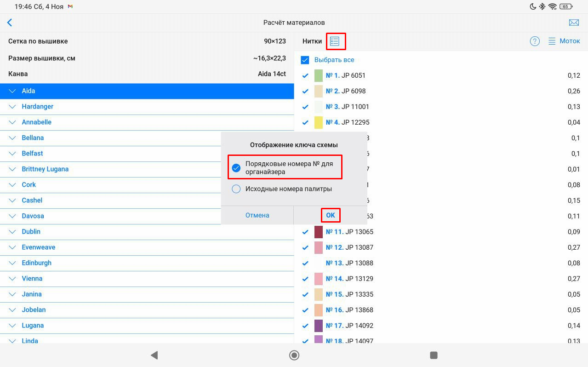
Task: Open the Моток units menu icon
Action: click(552, 41)
